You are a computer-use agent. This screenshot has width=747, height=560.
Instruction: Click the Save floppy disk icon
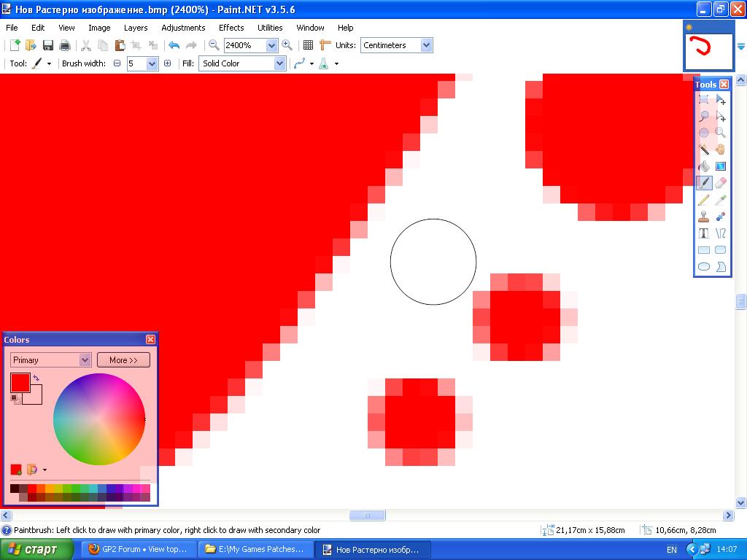click(x=48, y=45)
